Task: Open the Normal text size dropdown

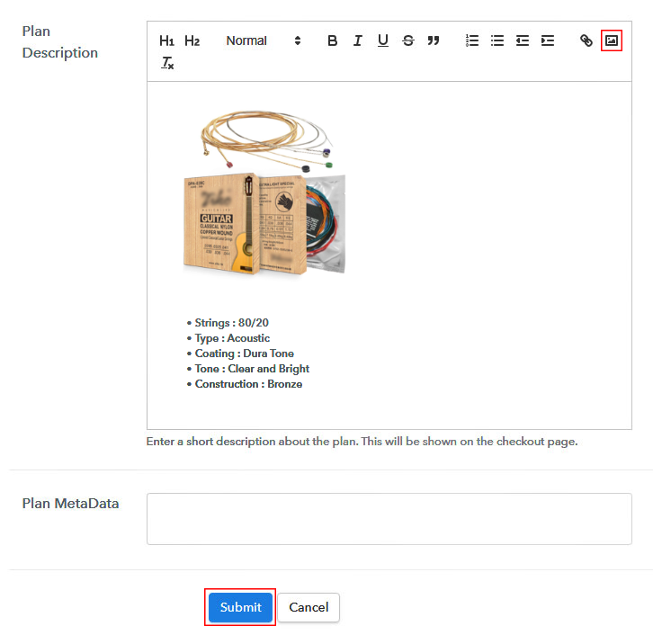Action: (x=264, y=40)
